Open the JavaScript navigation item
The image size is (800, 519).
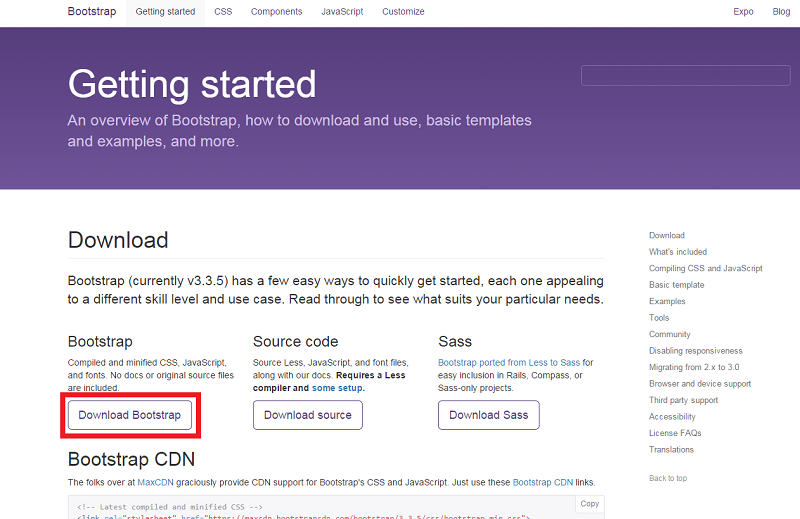[342, 12]
